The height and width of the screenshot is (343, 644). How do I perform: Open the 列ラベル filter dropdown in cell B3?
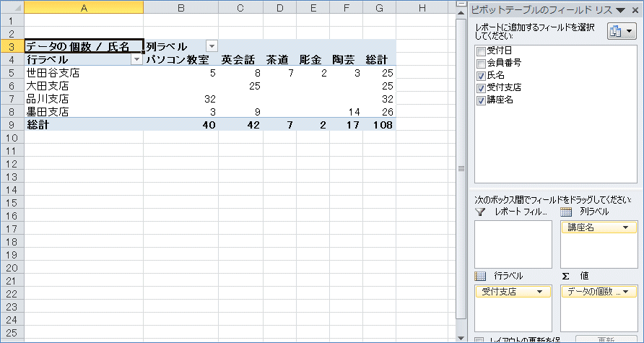[x=212, y=46]
